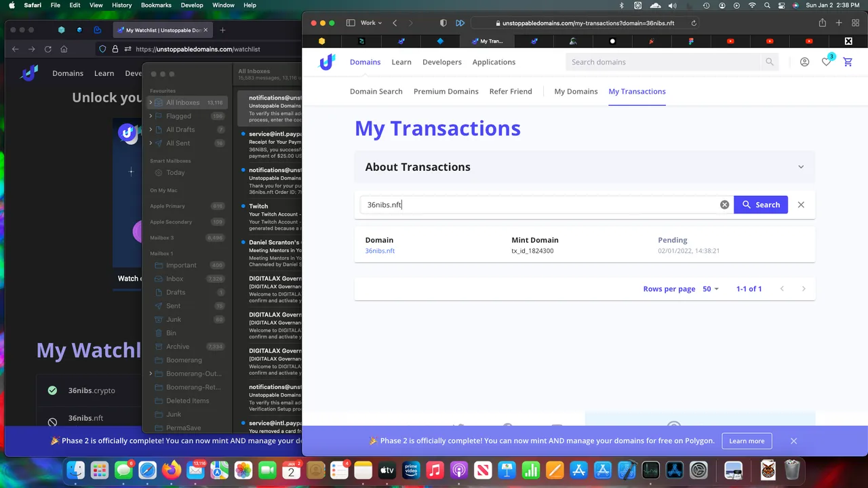The image size is (868, 488).
Task: Expand the About Transactions section
Action: (801, 167)
